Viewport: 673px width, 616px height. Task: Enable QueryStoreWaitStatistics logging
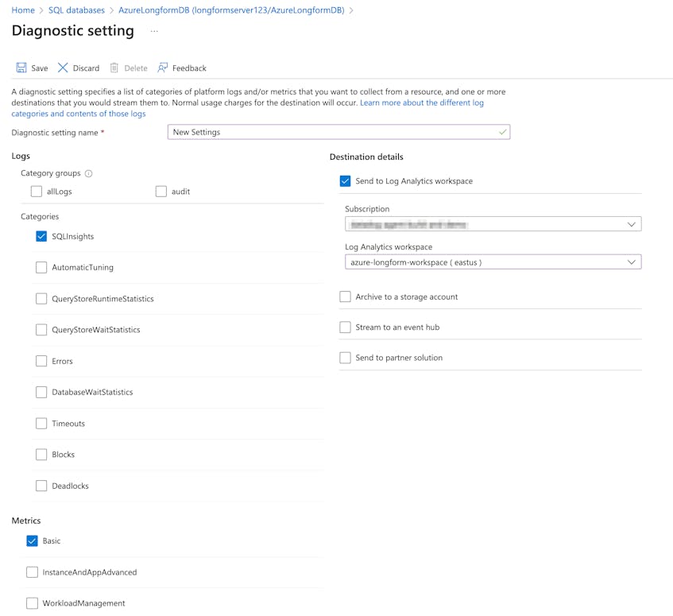(41, 330)
